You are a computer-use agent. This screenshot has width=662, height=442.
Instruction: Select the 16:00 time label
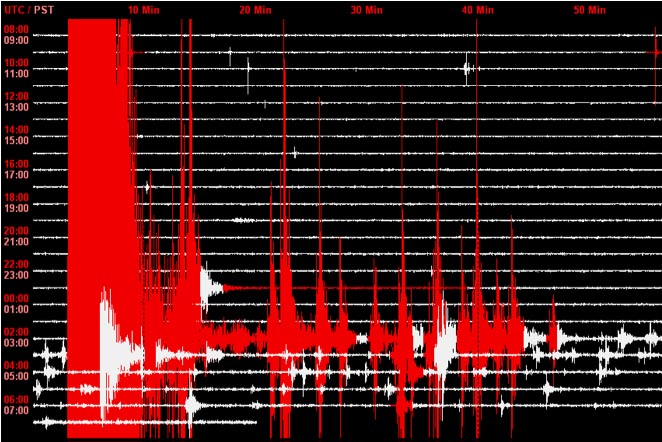click(x=16, y=163)
